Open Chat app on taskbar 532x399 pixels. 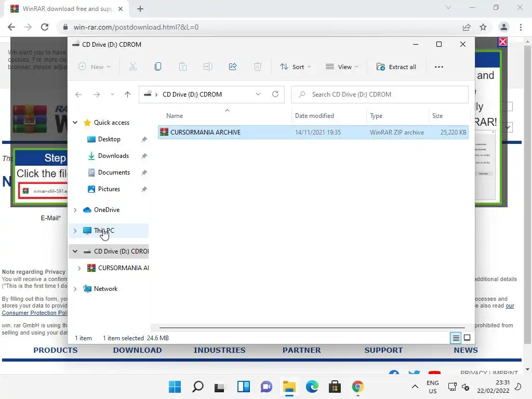pyautogui.click(x=267, y=387)
